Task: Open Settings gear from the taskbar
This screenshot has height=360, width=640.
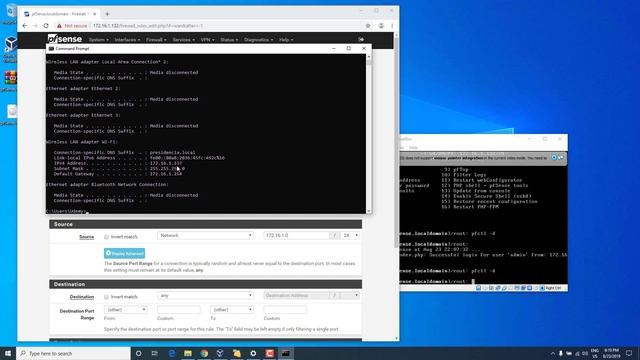Action: coord(253,353)
